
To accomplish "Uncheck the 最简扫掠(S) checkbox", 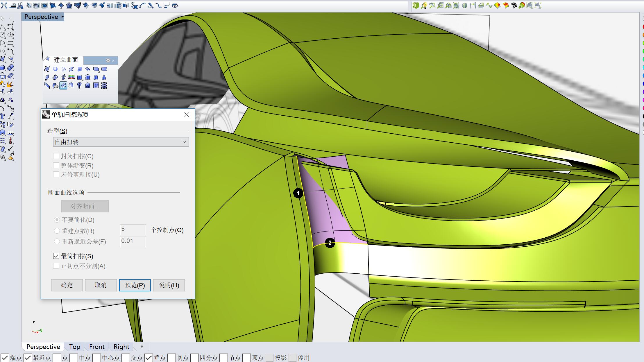I will (x=56, y=256).
